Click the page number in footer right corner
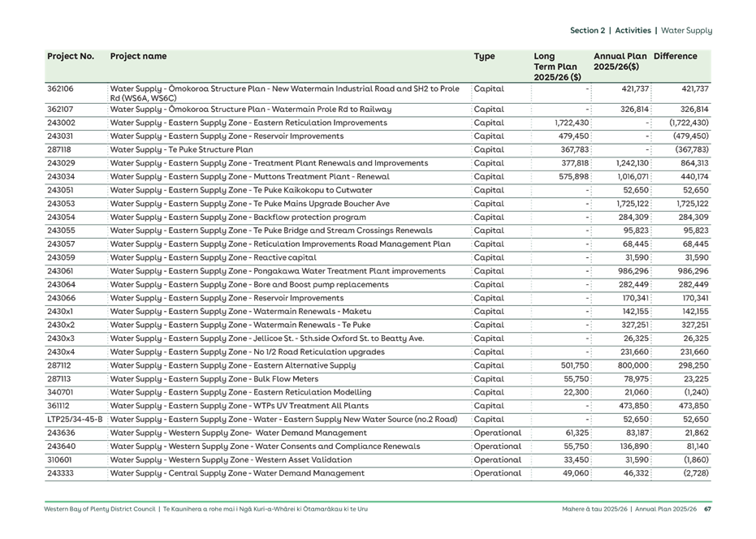756x539 pixels. click(707, 510)
